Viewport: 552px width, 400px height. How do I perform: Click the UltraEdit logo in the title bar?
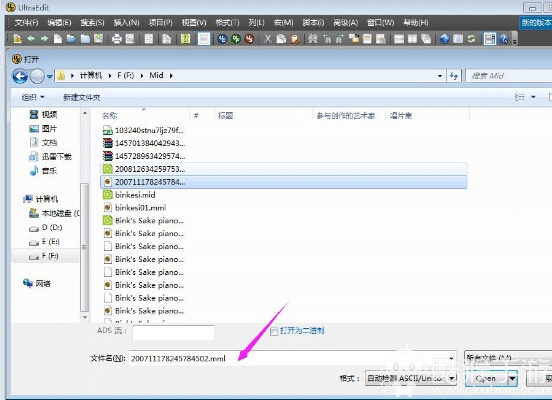11,7
